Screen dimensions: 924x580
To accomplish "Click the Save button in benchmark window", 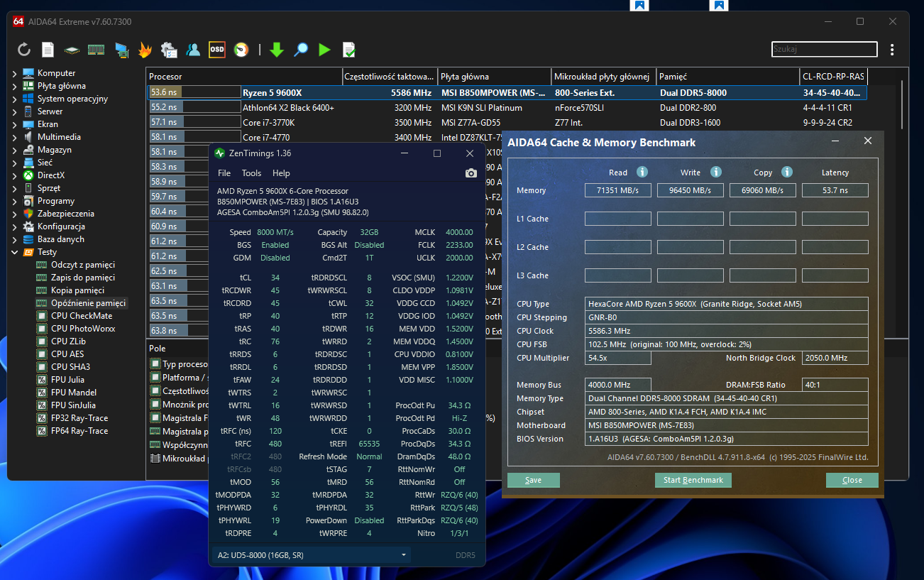I will [x=533, y=481].
